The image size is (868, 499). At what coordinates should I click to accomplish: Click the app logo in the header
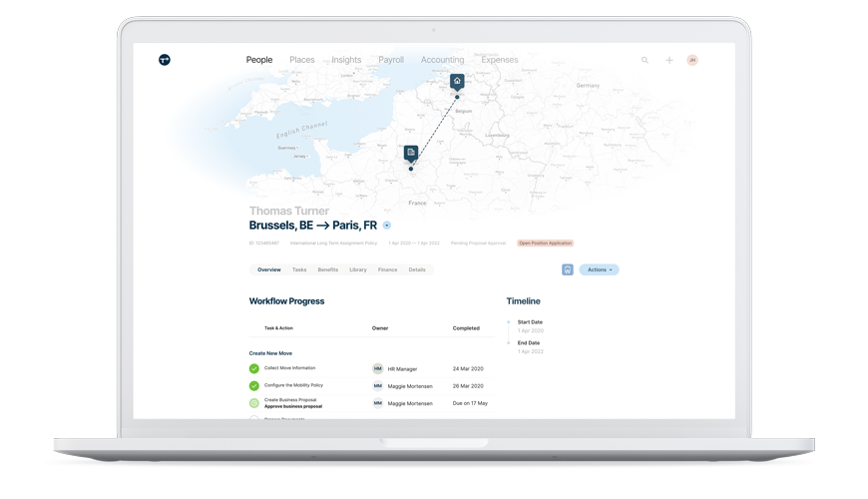165,60
